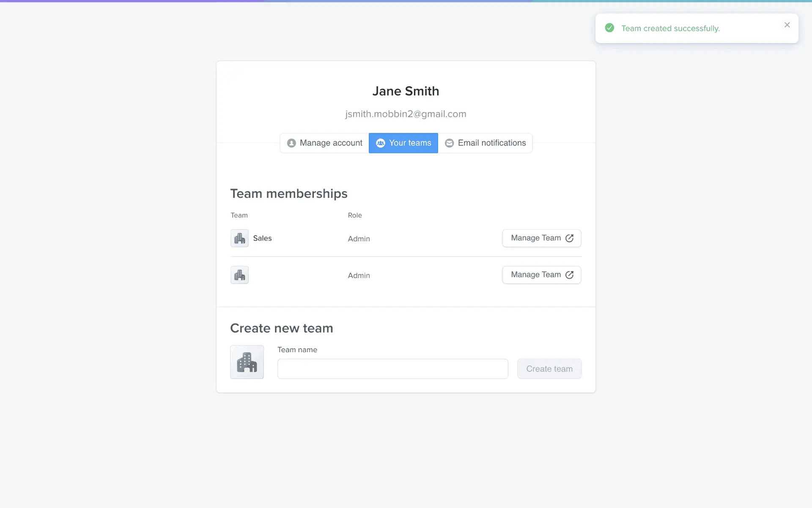Viewport: 812px width, 508px height.
Task: Click the new team avatar image
Action: click(247, 362)
